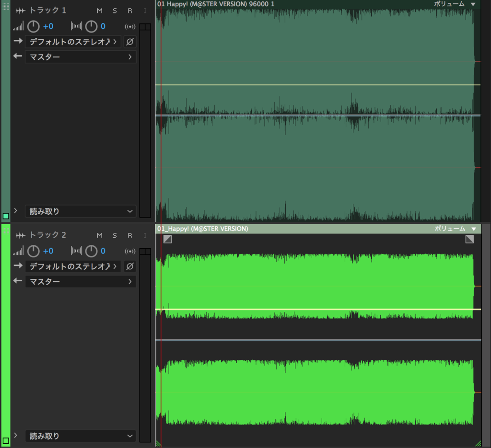The height and width of the screenshot is (448, 491).
Task: Click the Track 2 input arrow icon
Action: (18, 265)
